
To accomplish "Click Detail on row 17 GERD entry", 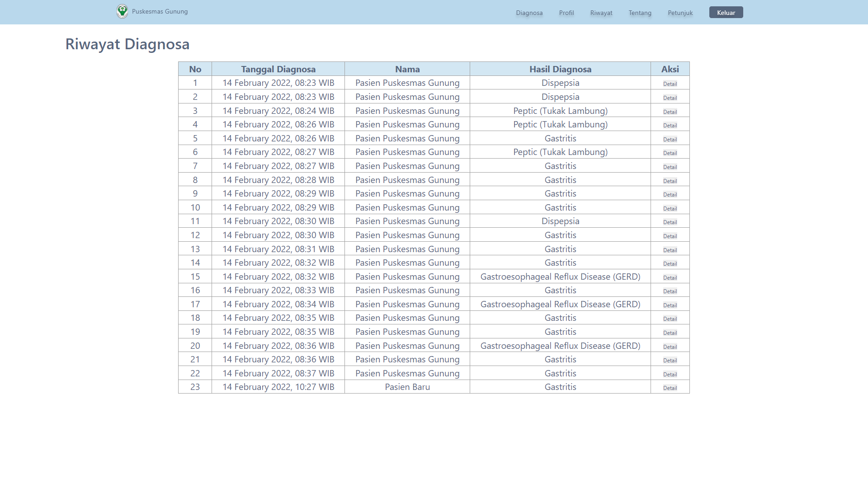I will [x=670, y=305].
